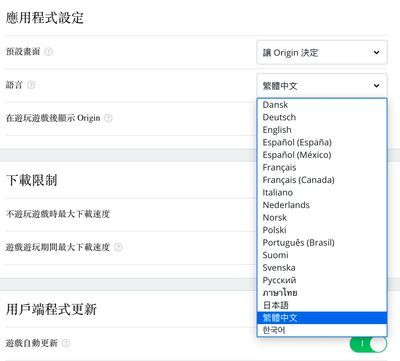Select Italiano from the language list
This screenshot has height=361, width=400.
point(322,192)
